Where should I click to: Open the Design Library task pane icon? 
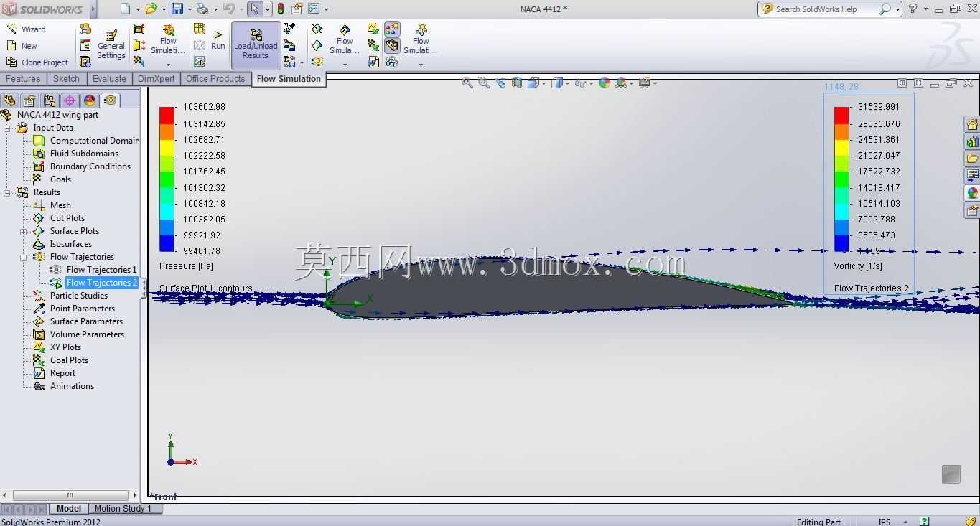click(972, 141)
